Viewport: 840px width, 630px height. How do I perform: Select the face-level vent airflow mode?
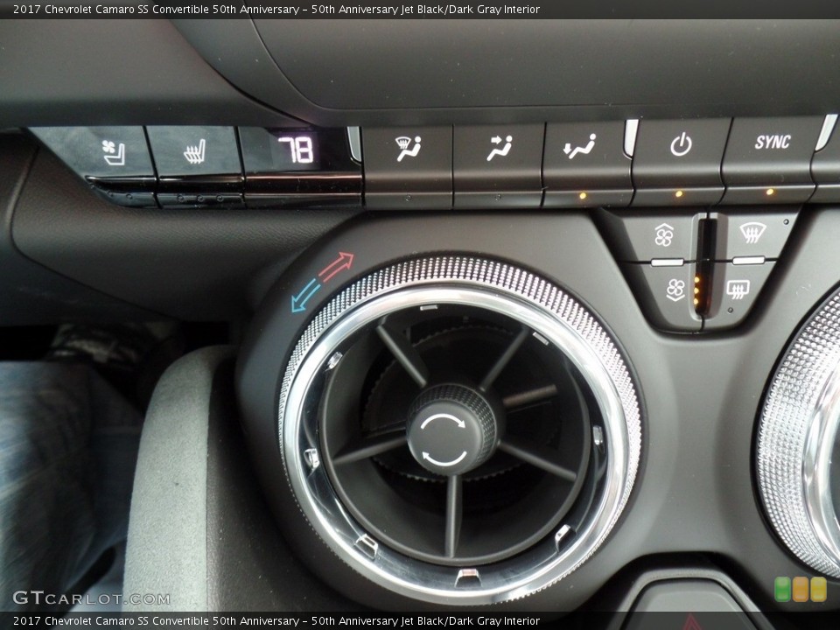pos(499,148)
